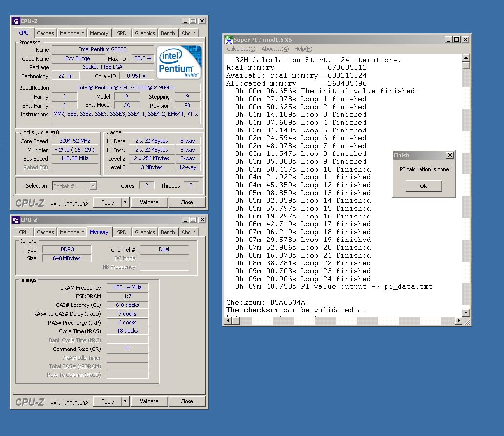Click the Tools button in the top CPU-Z window

click(107, 202)
